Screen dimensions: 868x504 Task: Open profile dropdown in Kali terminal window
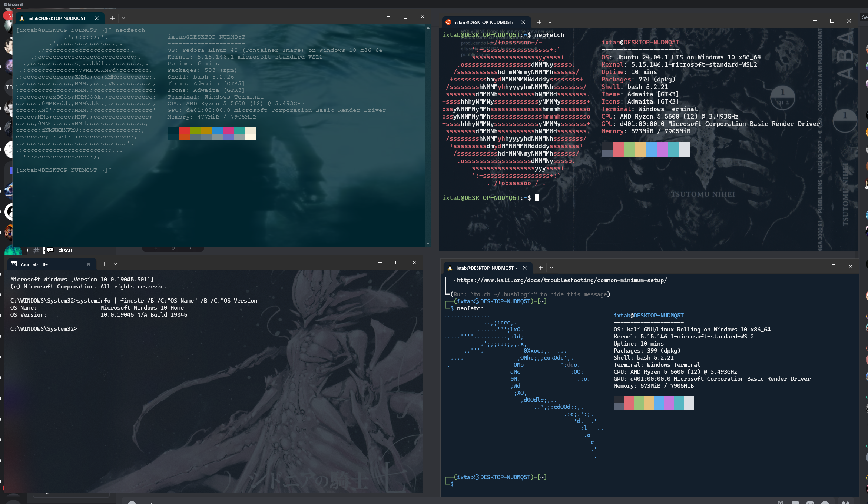click(x=551, y=268)
